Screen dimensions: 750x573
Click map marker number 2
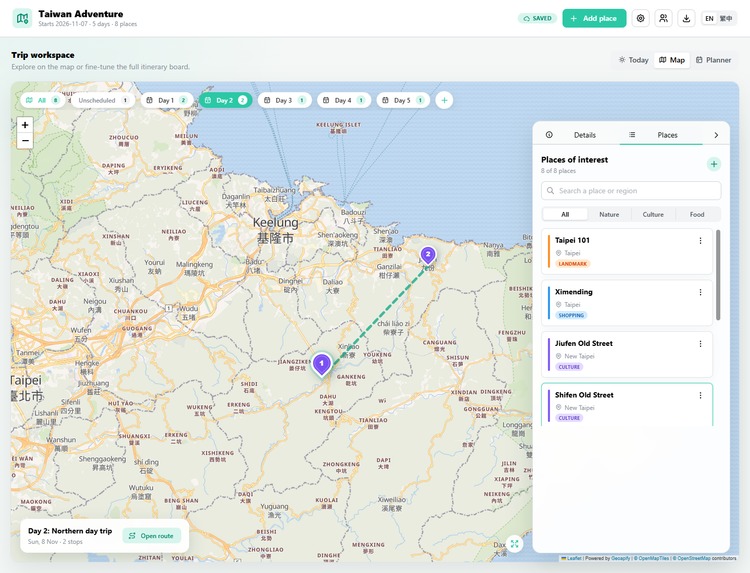[x=428, y=255]
